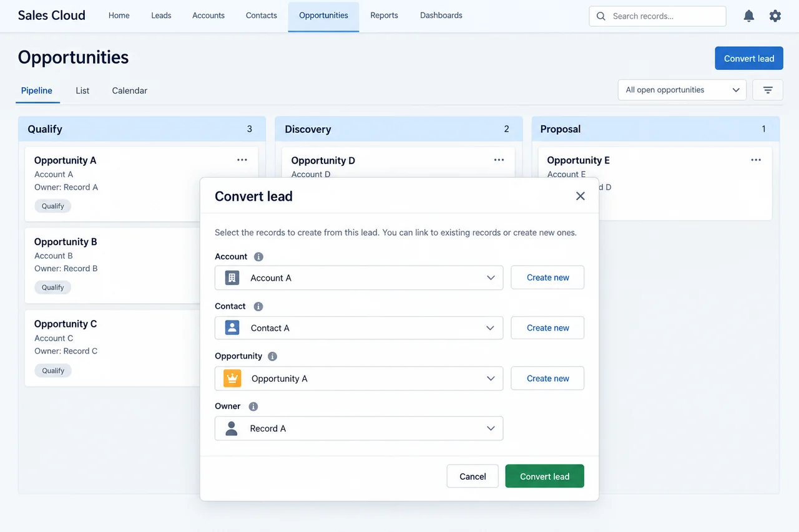Click the Proposal column header

655,129
